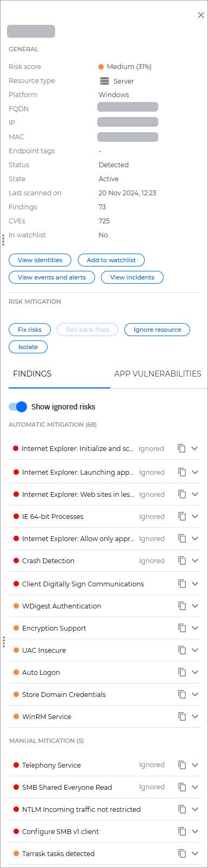Add resource to watchlist

(x=111, y=260)
